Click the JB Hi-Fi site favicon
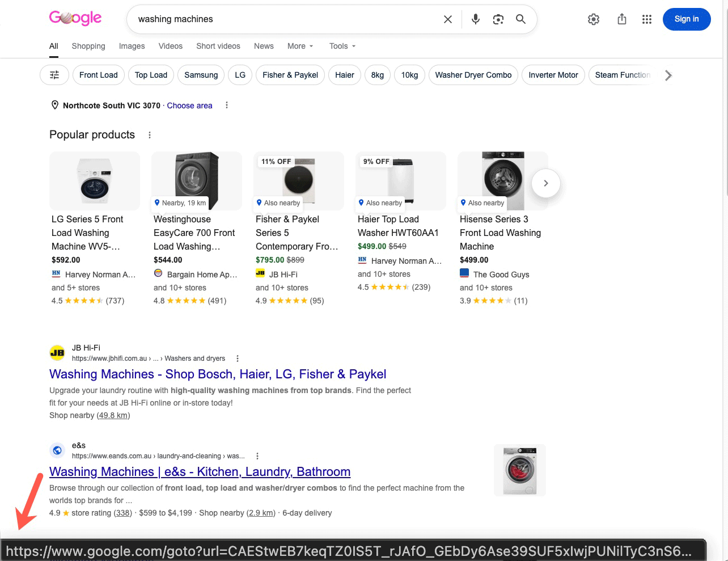Viewport: 728px width, 561px height. click(57, 353)
